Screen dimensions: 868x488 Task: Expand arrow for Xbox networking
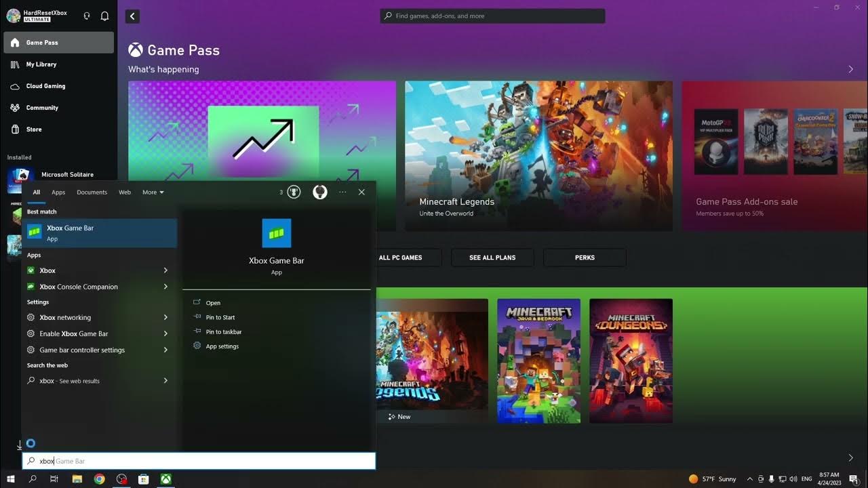pos(165,317)
